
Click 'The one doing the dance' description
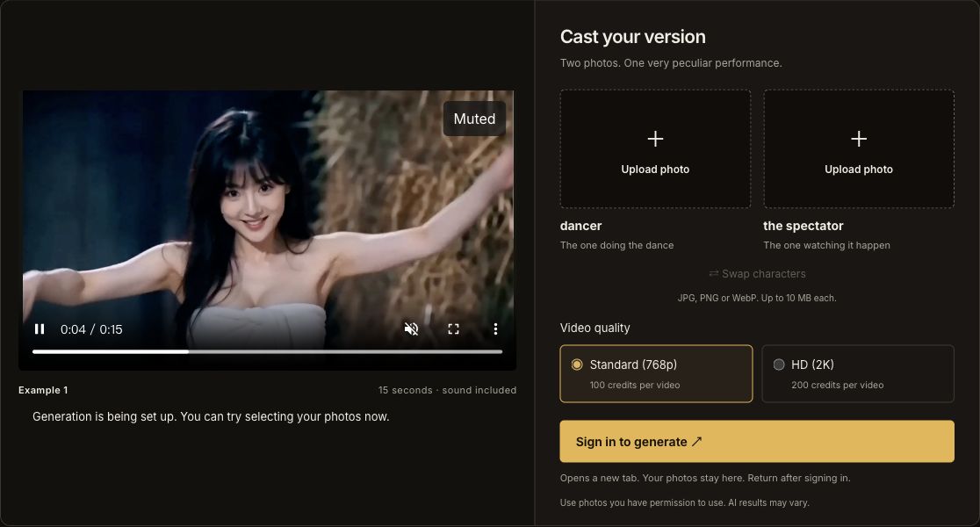[616, 245]
